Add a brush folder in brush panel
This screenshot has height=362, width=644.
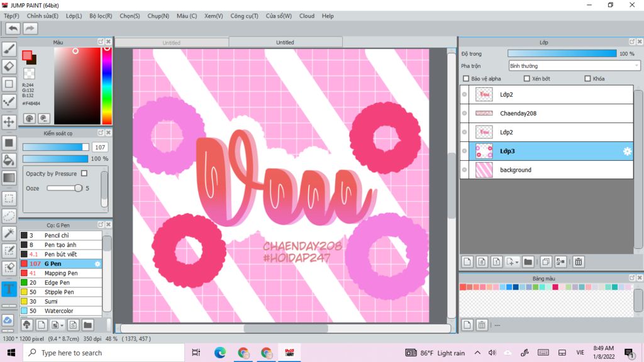[87, 325]
